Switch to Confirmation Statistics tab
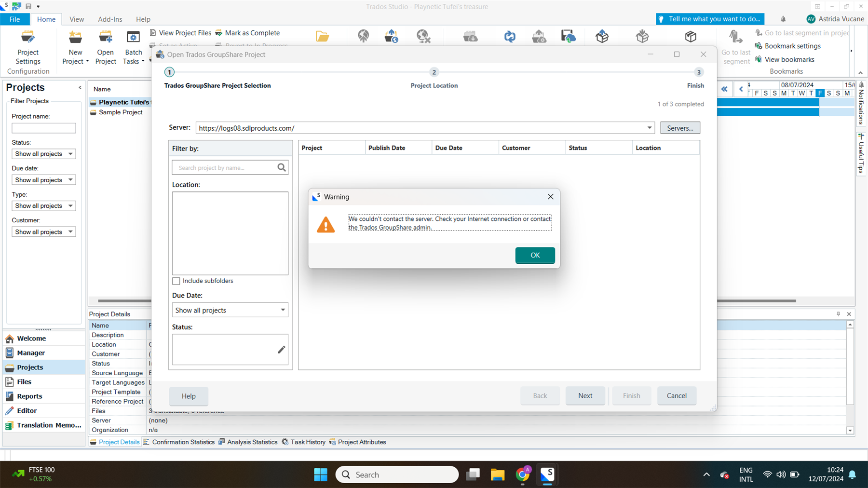 coord(179,442)
